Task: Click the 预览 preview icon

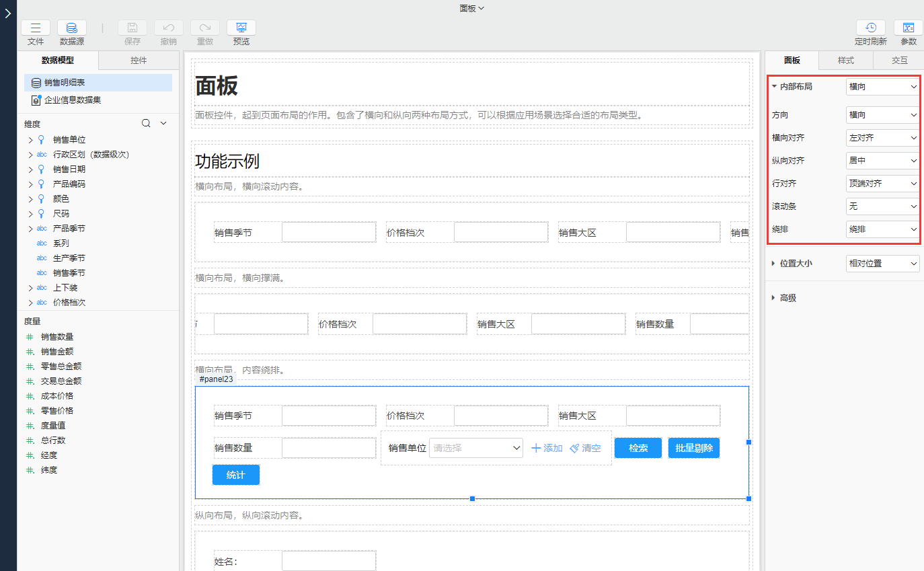Action: click(x=241, y=28)
